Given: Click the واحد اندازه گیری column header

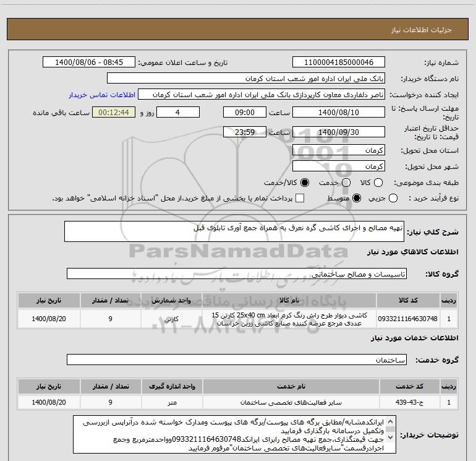Looking at the screenshot, I should [172, 386].
